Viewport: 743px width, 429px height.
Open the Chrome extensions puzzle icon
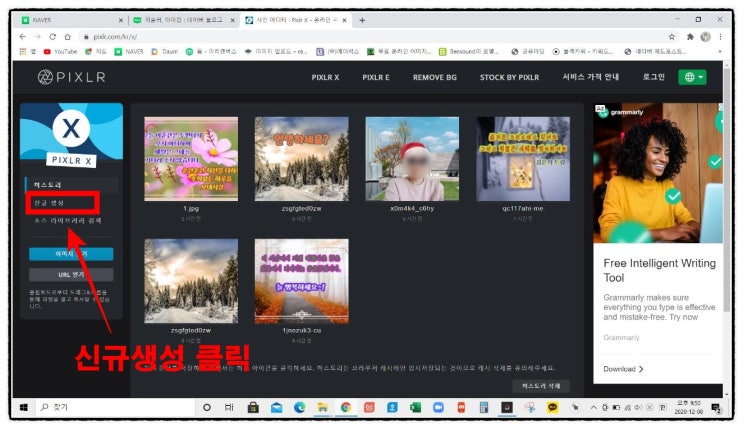[x=690, y=37]
